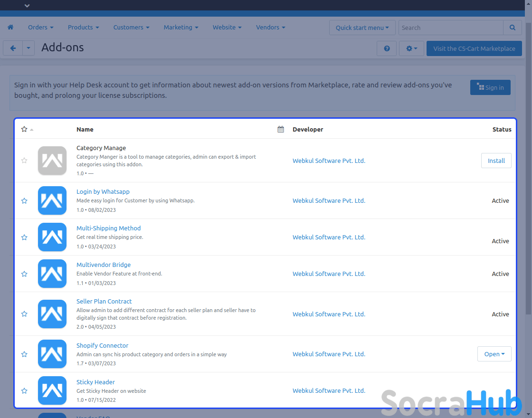Click the Category Manage gray logo
The width and height of the screenshot is (532, 418).
click(x=52, y=161)
